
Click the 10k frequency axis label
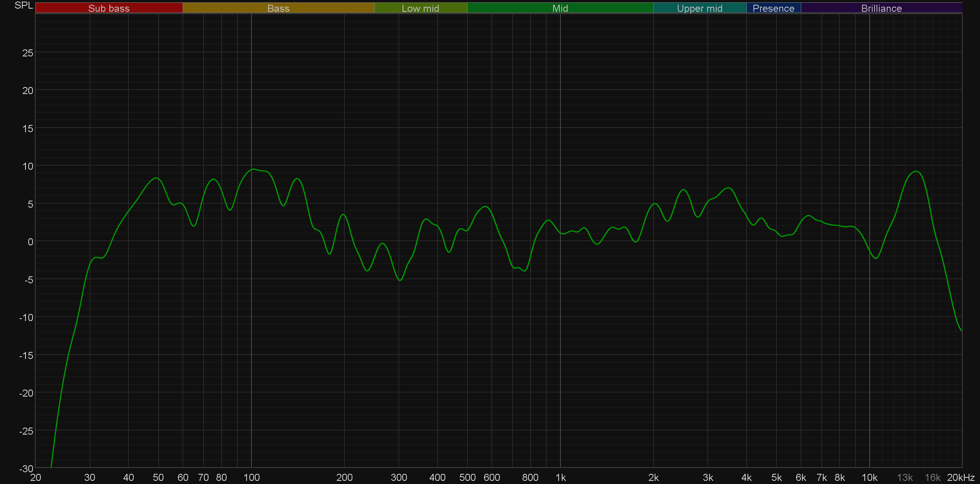[x=869, y=477]
